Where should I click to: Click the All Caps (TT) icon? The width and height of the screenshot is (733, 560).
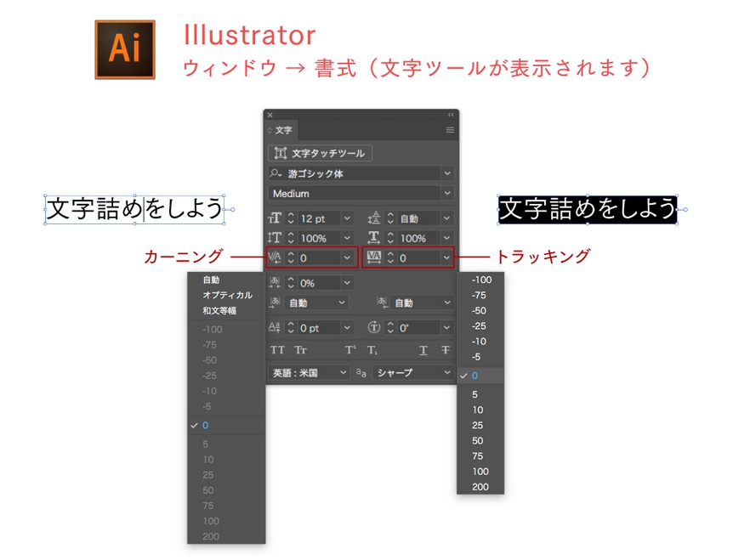277,350
